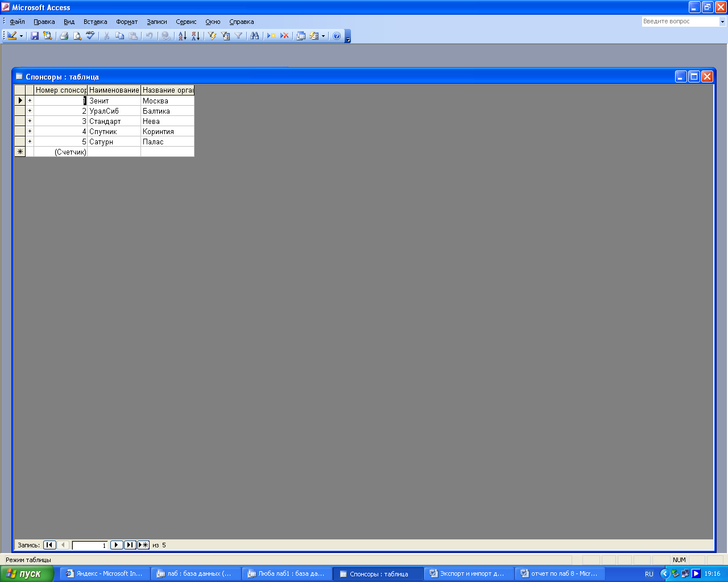Screen dimensions: 728x582
Task: Switch to 'отчет по лаб 8' taskbar item
Action: 560,573
